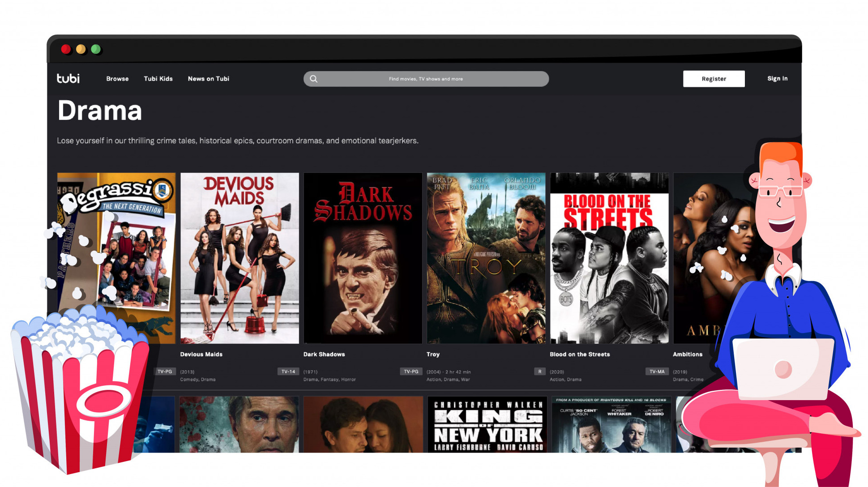868x487 pixels.
Task: Select the Troy movie poster
Action: pos(486,258)
